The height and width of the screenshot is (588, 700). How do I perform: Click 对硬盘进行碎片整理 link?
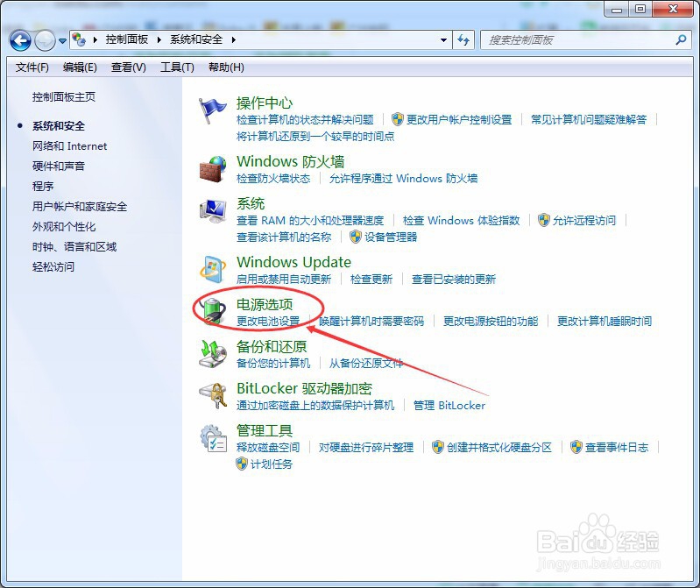[x=366, y=448]
